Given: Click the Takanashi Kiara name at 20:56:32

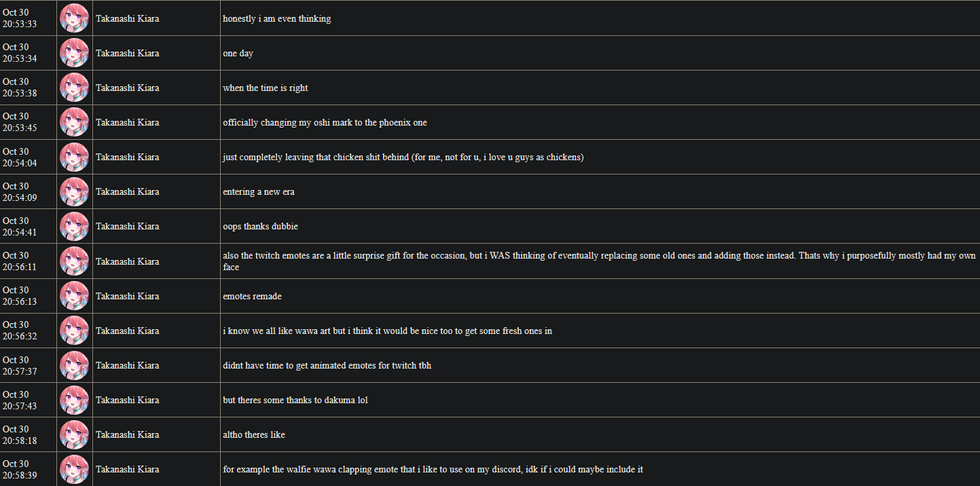Looking at the screenshot, I should (x=127, y=331).
